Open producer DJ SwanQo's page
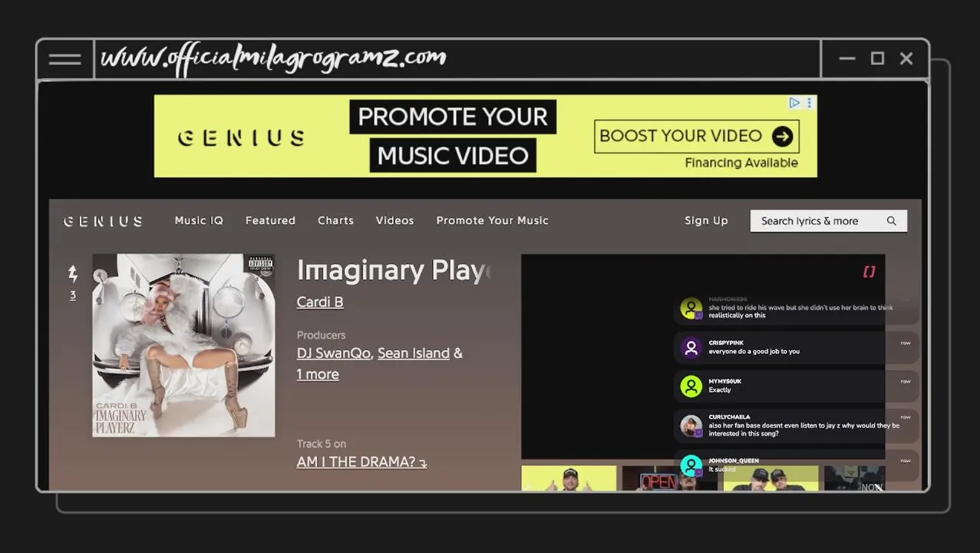The width and height of the screenshot is (980, 553). [x=334, y=353]
